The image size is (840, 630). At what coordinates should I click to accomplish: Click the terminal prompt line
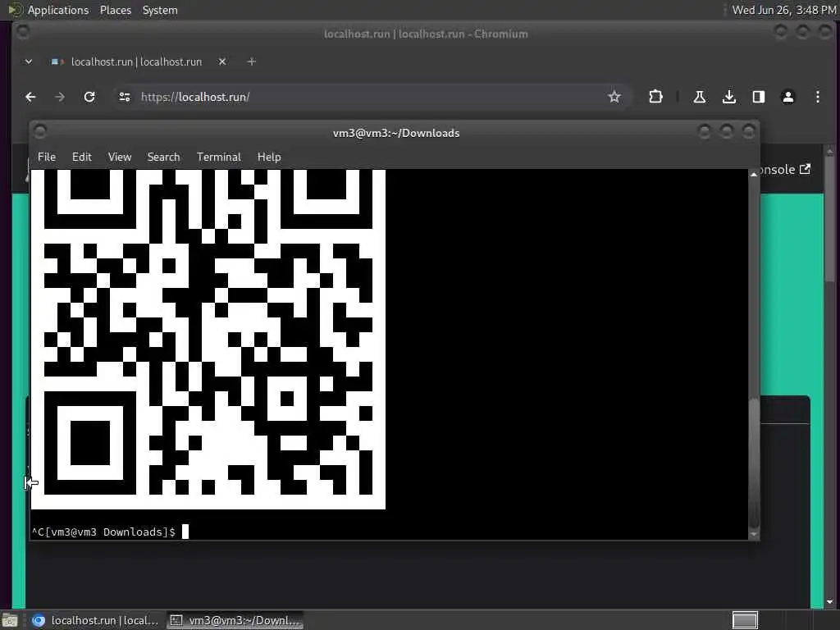click(x=110, y=532)
